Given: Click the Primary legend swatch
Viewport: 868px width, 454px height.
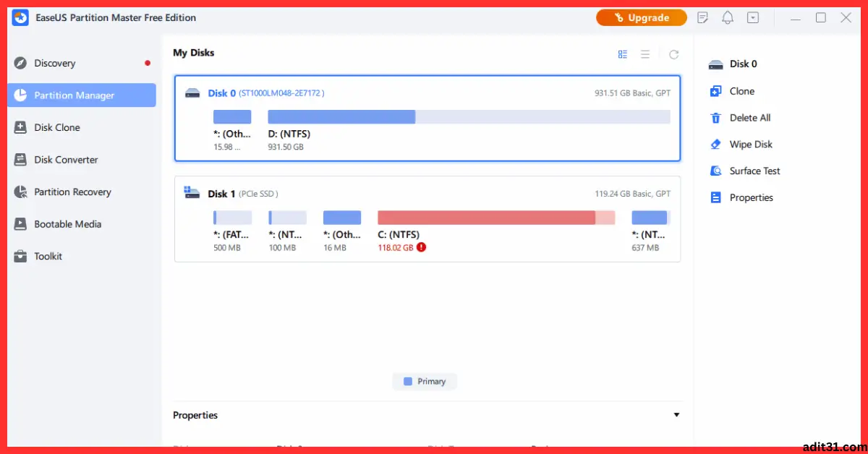Looking at the screenshot, I should pos(408,382).
